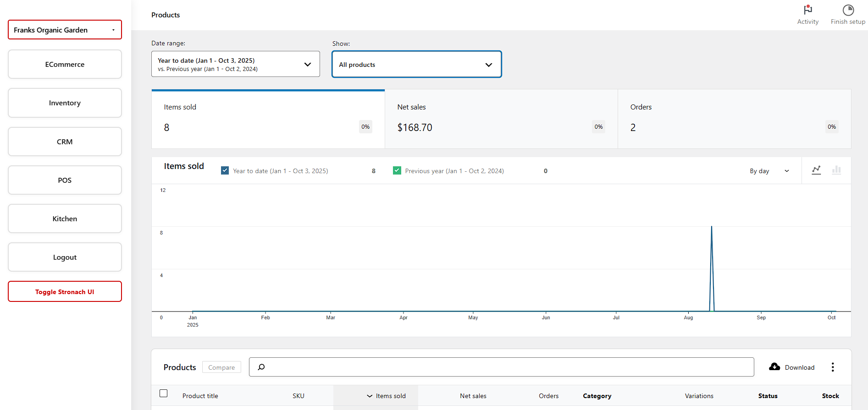Click the Download cloud icon
Image resolution: width=868 pixels, height=410 pixels.
tap(774, 367)
